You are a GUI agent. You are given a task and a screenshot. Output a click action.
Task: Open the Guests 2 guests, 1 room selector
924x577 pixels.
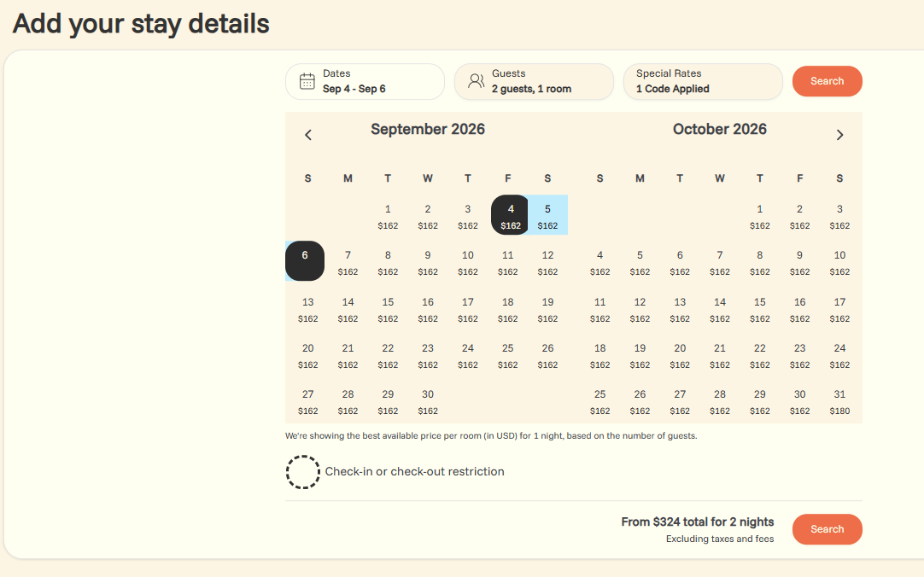pos(534,81)
